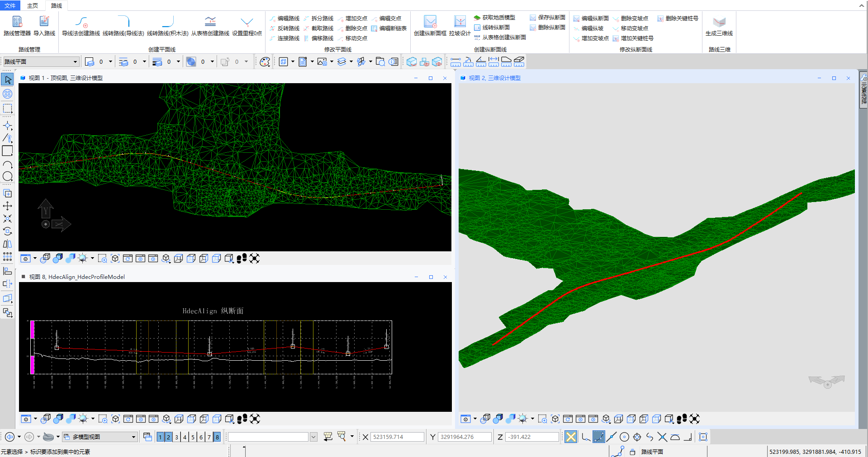Viewport: 868px width, 457px height.
Task: Click 编辑路线 in 修改平面线 group
Action: pyautogui.click(x=285, y=19)
